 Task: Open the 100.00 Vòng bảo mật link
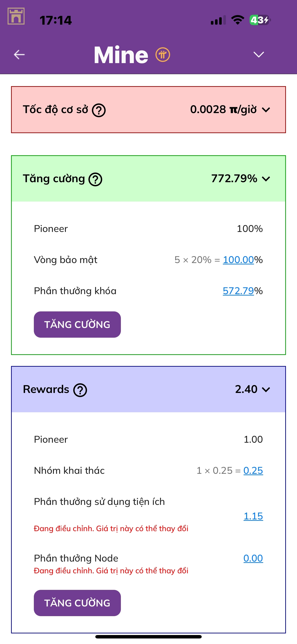point(238,260)
